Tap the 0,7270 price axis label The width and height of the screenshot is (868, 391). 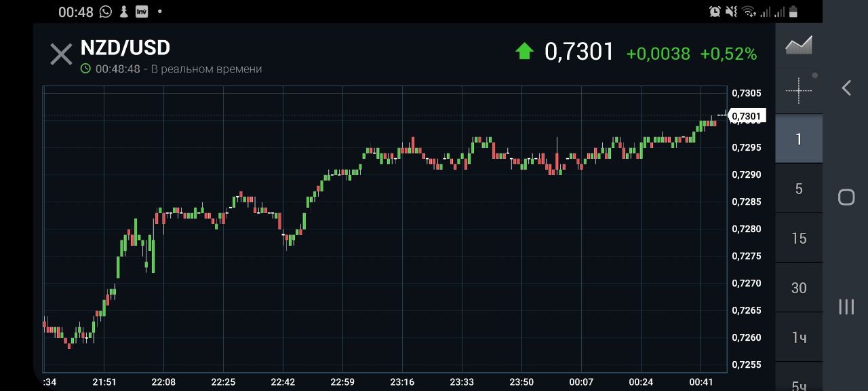pyautogui.click(x=747, y=283)
